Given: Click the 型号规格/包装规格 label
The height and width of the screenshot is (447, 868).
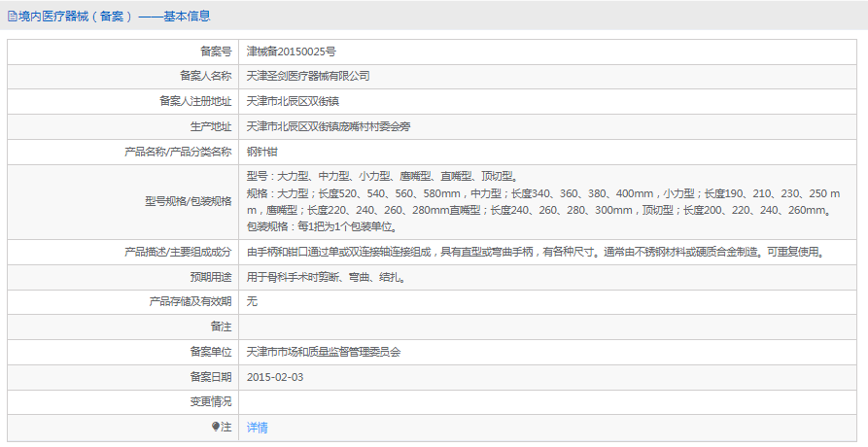Looking at the screenshot, I should [x=189, y=201].
